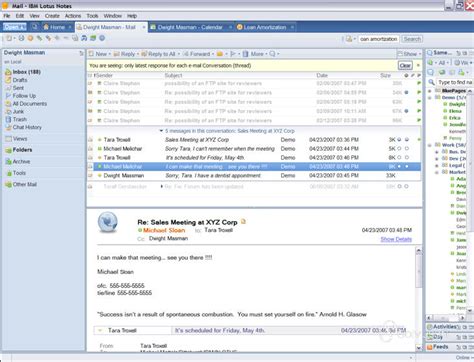The height and width of the screenshot is (362, 474).
Task: Open the Inbox (188) folder
Action: (x=26, y=72)
